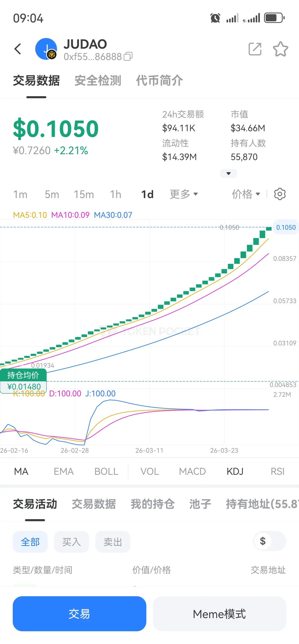Copy the contract address 0xf55...86888
The height and width of the screenshot is (644, 299).
click(128, 56)
